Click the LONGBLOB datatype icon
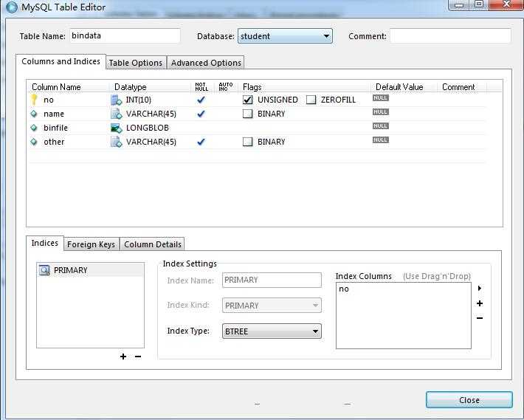 (x=117, y=128)
